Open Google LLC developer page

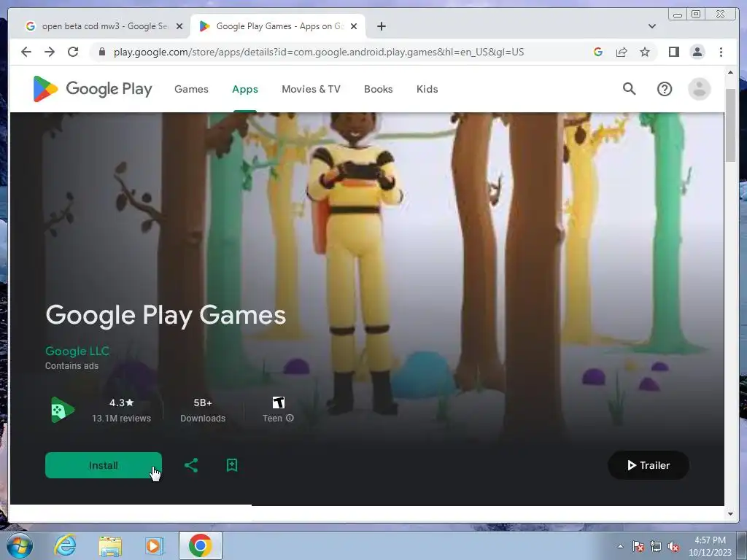[77, 351]
